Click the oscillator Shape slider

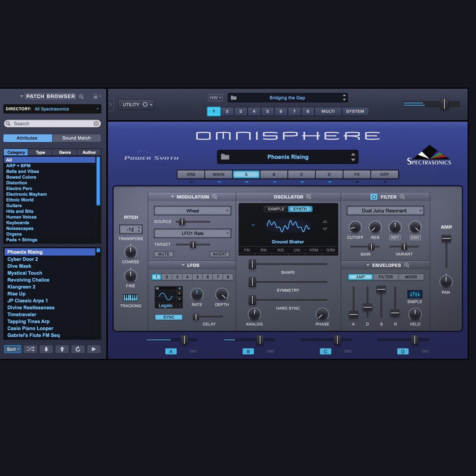pyautogui.click(x=288, y=264)
